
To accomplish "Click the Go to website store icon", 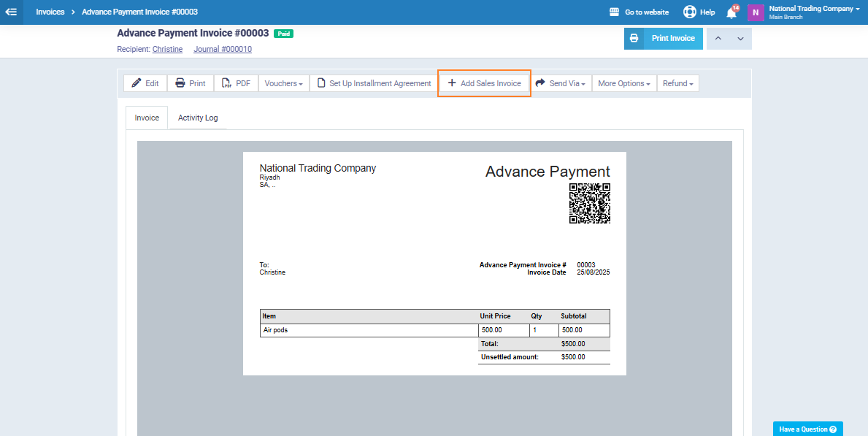I will click(614, 12).
